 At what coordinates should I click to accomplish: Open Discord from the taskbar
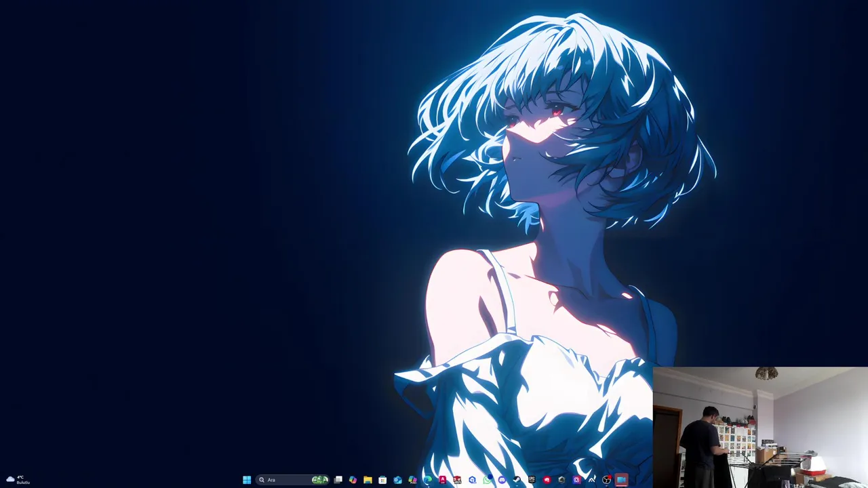502,480
